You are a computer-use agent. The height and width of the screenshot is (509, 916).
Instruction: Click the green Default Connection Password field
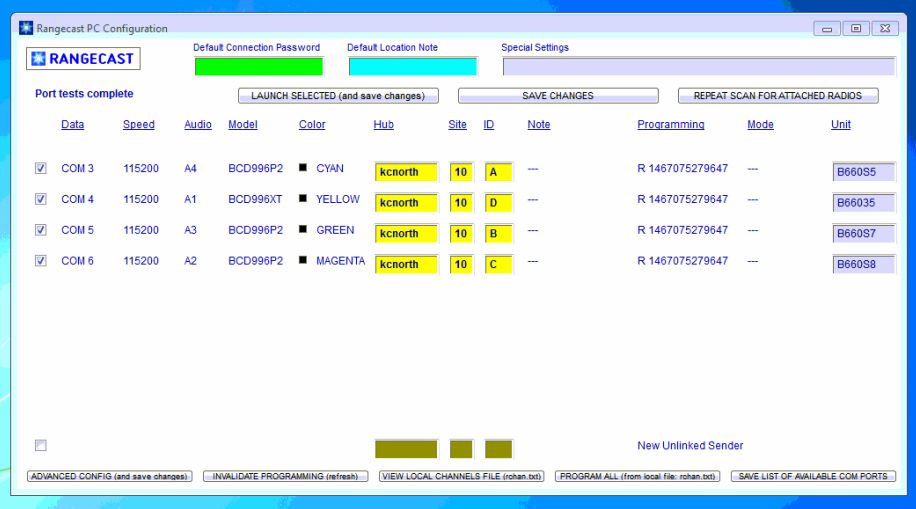pyautogui.click(x=258, y=67)
